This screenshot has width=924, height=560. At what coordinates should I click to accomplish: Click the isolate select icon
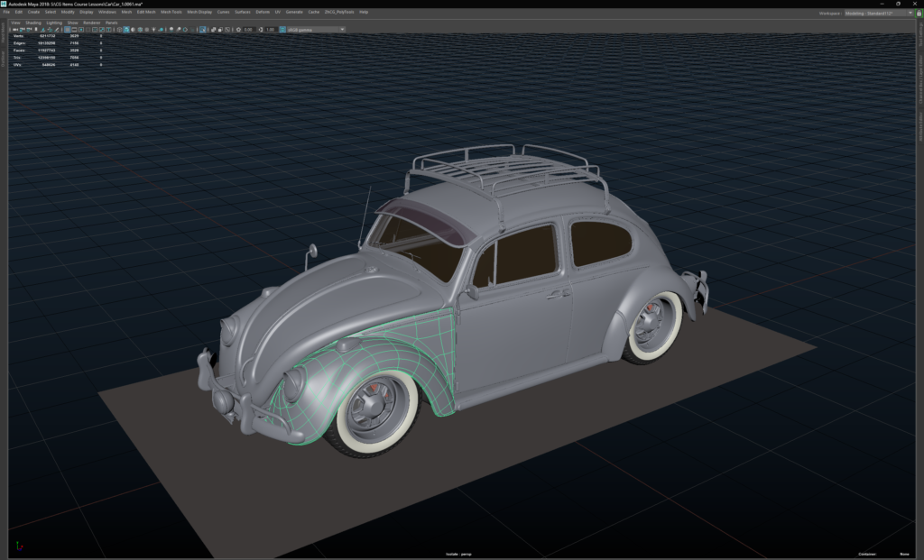coord(203,29)
